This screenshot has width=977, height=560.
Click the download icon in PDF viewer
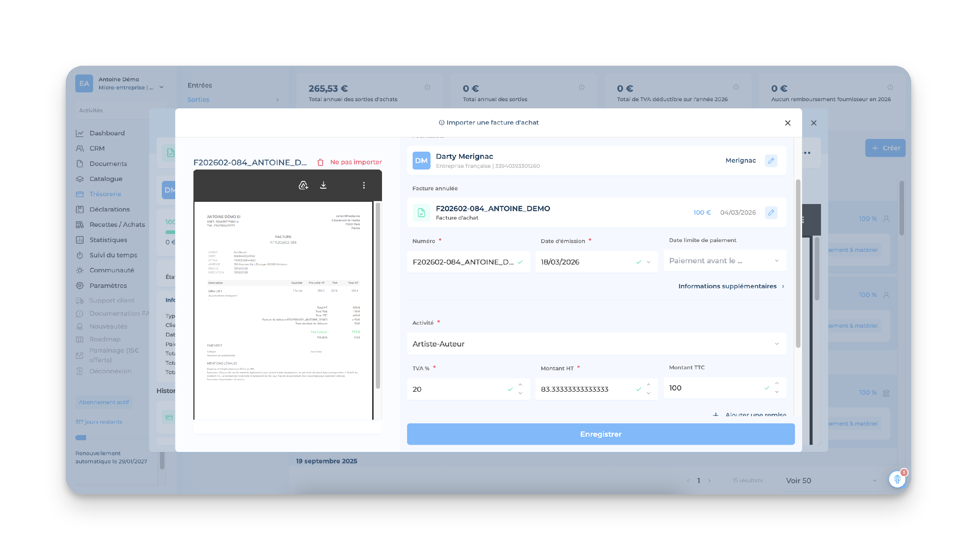pyautogui.click(x=323, y=185)
